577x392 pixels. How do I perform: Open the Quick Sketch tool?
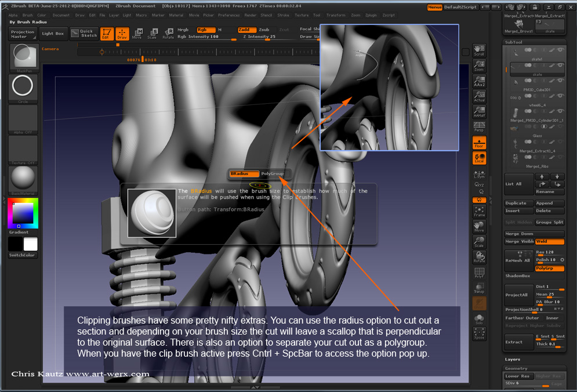tap(84, 34)
